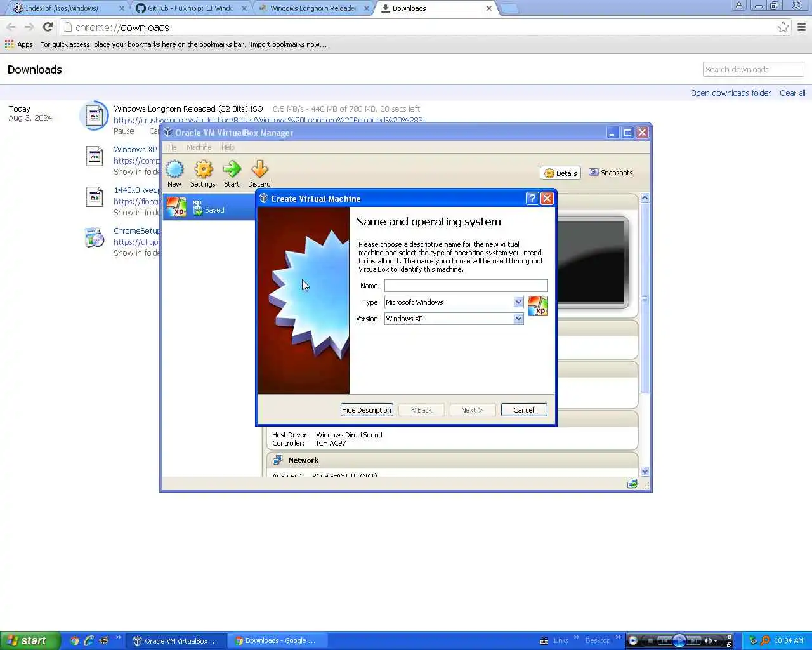Click the Windows start button

point(30,640)
